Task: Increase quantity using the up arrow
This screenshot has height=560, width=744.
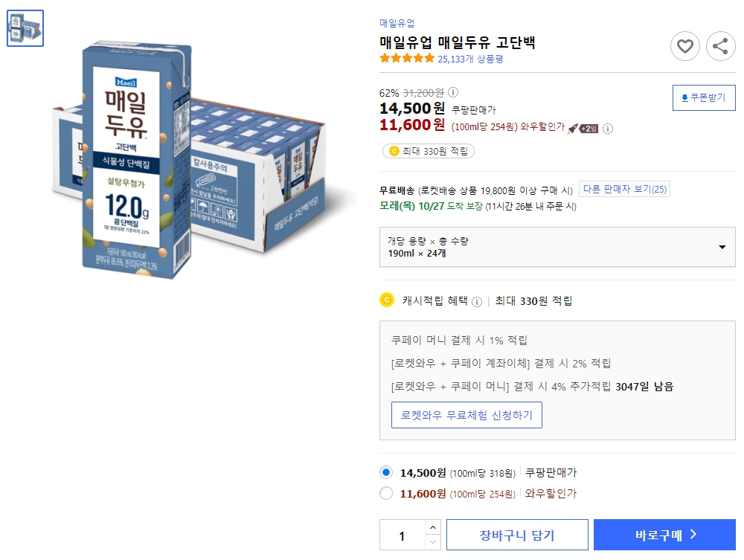Action: [x=432, y=529]
